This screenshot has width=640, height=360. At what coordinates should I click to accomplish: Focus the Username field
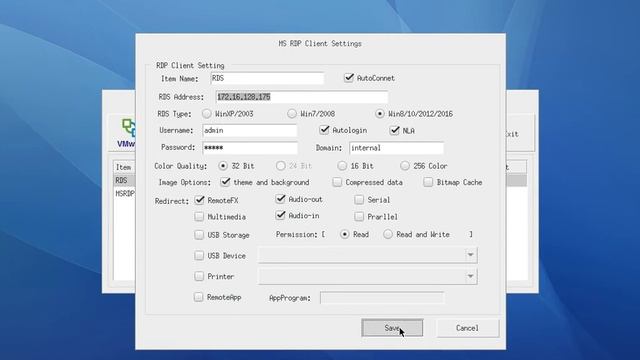point(250,130)
